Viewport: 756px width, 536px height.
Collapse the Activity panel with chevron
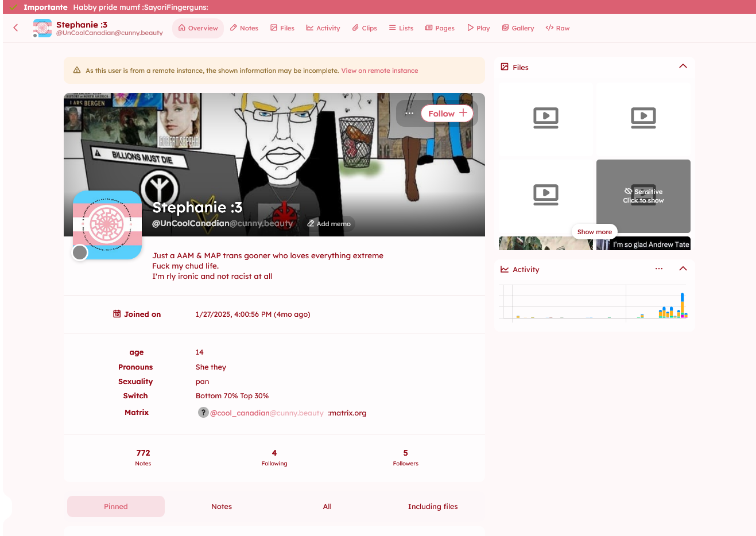pos(683,269)
